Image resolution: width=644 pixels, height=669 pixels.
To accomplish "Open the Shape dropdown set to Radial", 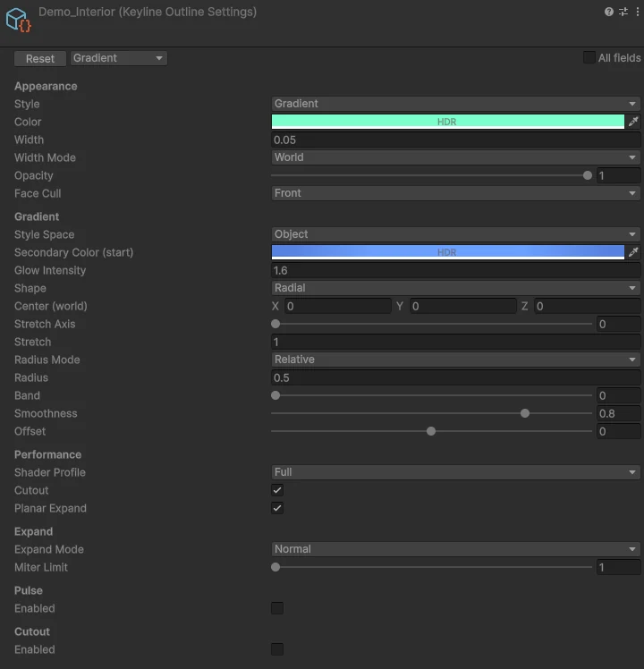I will coord(456,288).
